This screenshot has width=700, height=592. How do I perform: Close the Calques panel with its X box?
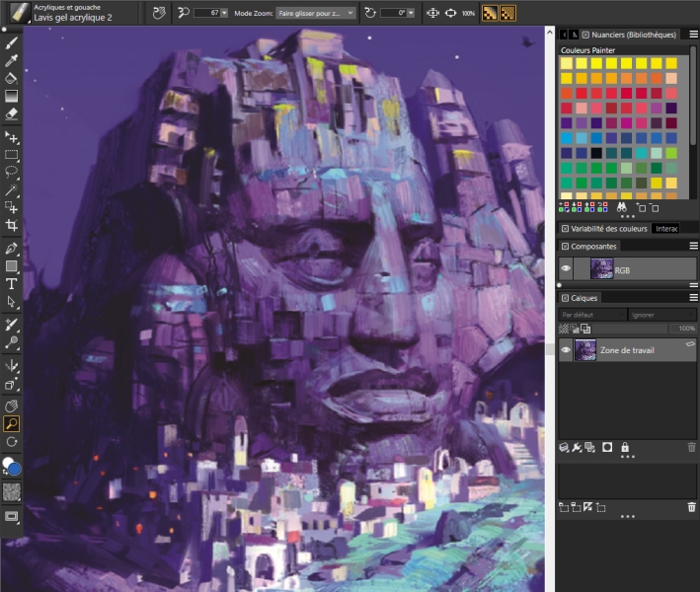(566, 297)
